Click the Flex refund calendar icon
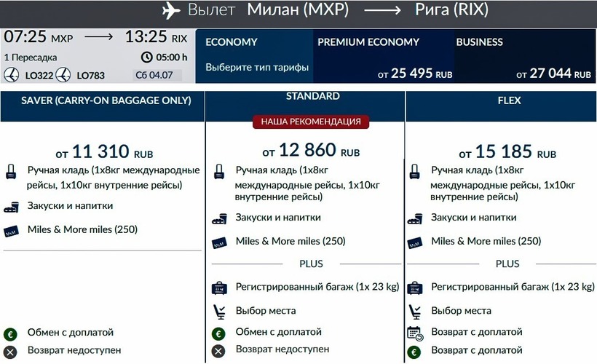Image resolution: width=597 pixels, height=364 pixels. (x=415, y=333)
